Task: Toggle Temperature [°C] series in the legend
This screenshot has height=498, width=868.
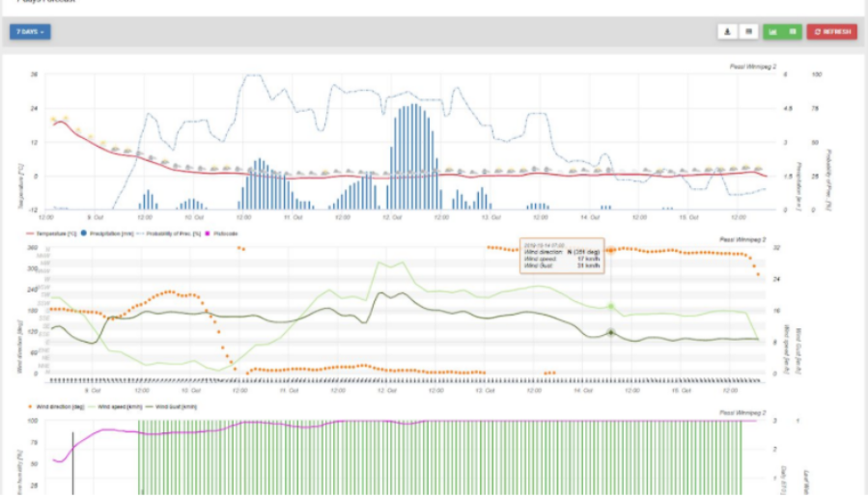Action: [x=51, y=234]
